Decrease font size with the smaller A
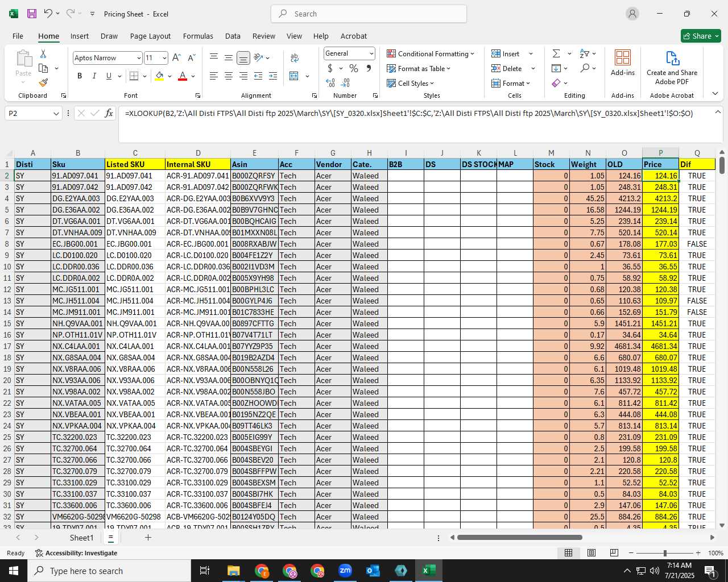Image resolution: width=728 pixels, height=582 pixels. 191,58
